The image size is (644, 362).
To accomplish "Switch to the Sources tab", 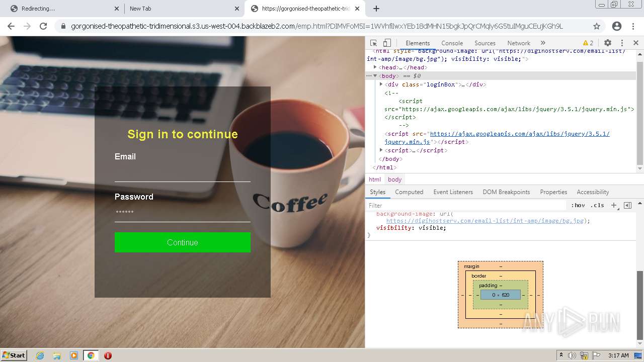I will [485, 43].
